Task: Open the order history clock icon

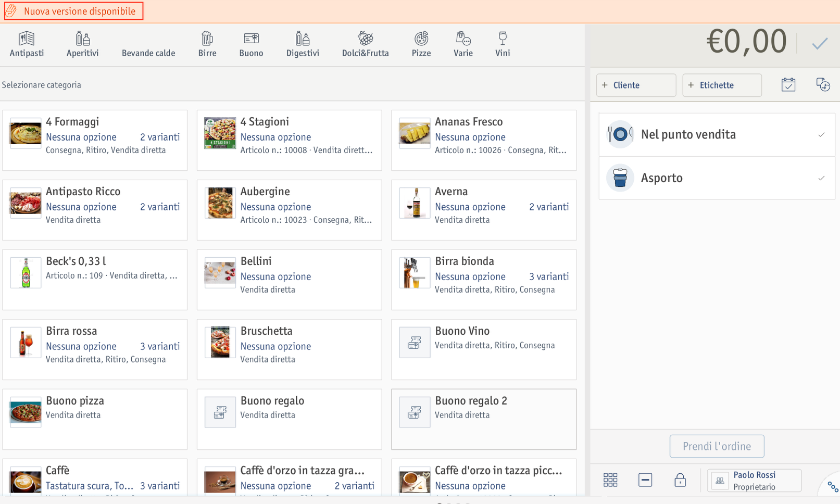Action: [x=823, y=84]
